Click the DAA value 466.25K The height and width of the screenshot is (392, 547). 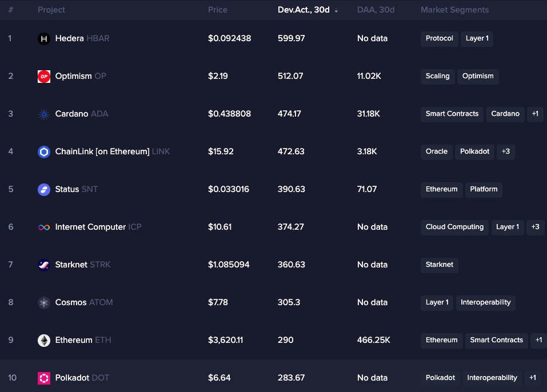(x=374, y=340)
